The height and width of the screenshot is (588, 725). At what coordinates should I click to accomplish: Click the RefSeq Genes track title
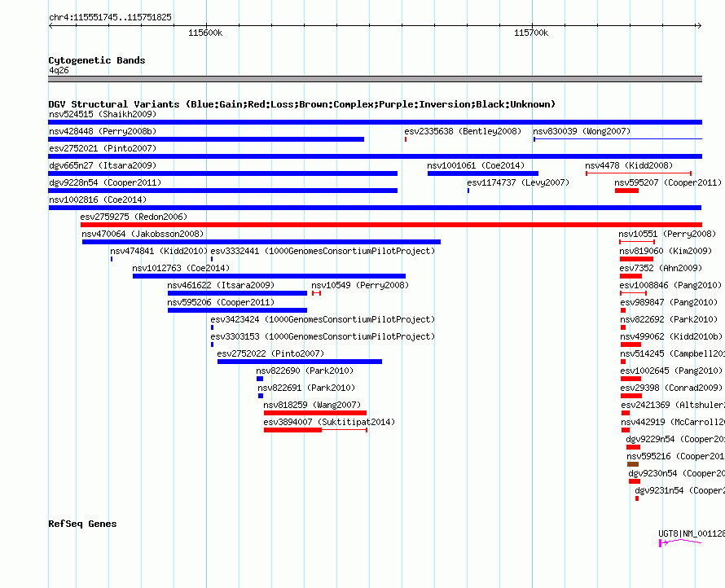click(x=83, y=524)
